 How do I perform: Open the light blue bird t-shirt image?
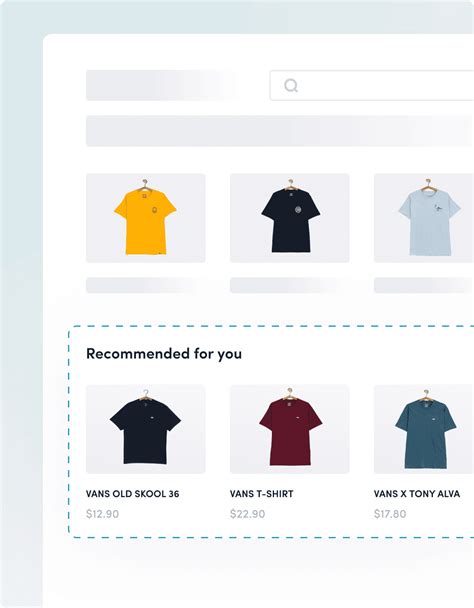[x=424, y=218]
